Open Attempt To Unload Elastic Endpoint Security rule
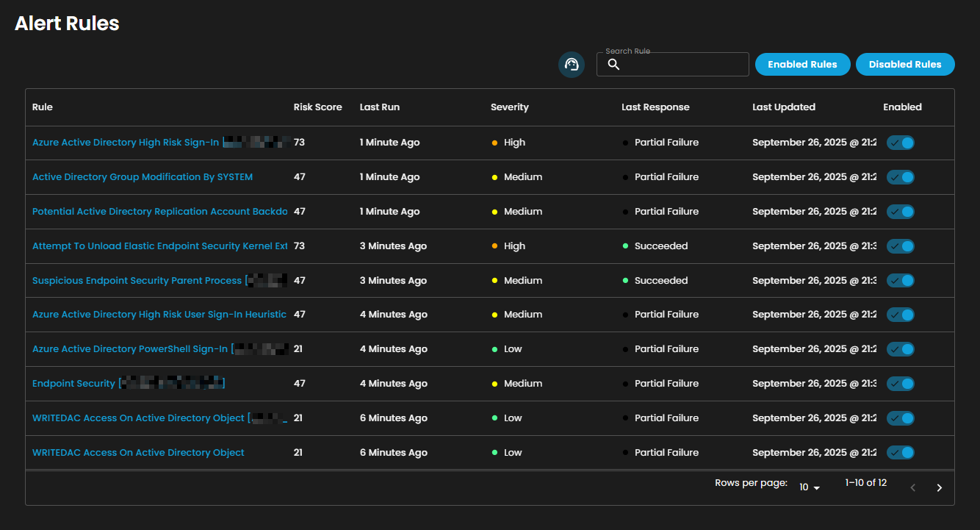980x530 pixels. coord(159,246)
